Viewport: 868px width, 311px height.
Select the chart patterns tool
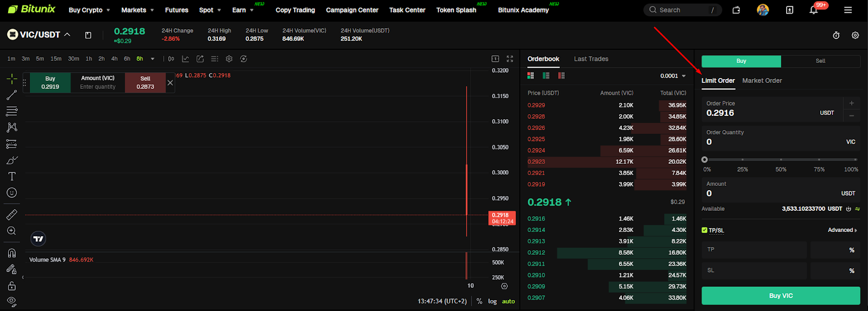point(11,128)
